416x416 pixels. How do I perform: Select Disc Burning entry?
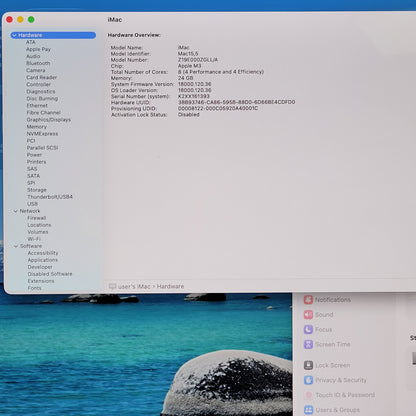[x=42, y=98]
